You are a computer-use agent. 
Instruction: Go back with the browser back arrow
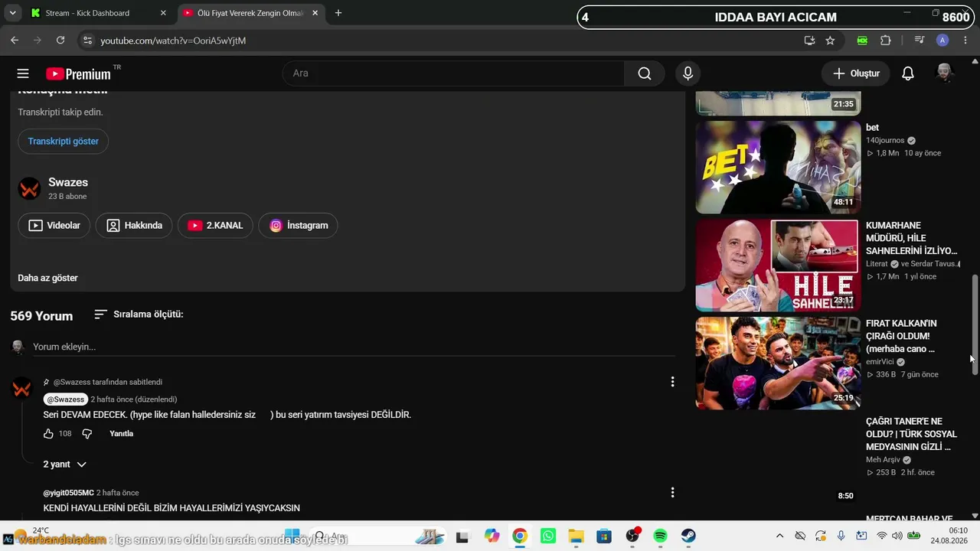pos(15,41)
